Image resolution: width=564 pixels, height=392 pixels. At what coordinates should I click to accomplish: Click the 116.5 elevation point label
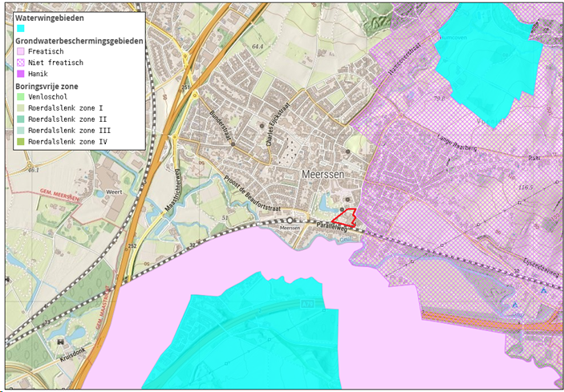[526, 188]
